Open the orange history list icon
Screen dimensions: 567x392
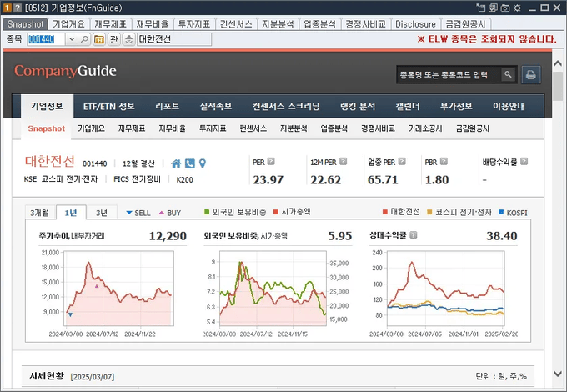pyautogui.click(x=99, y=39)
